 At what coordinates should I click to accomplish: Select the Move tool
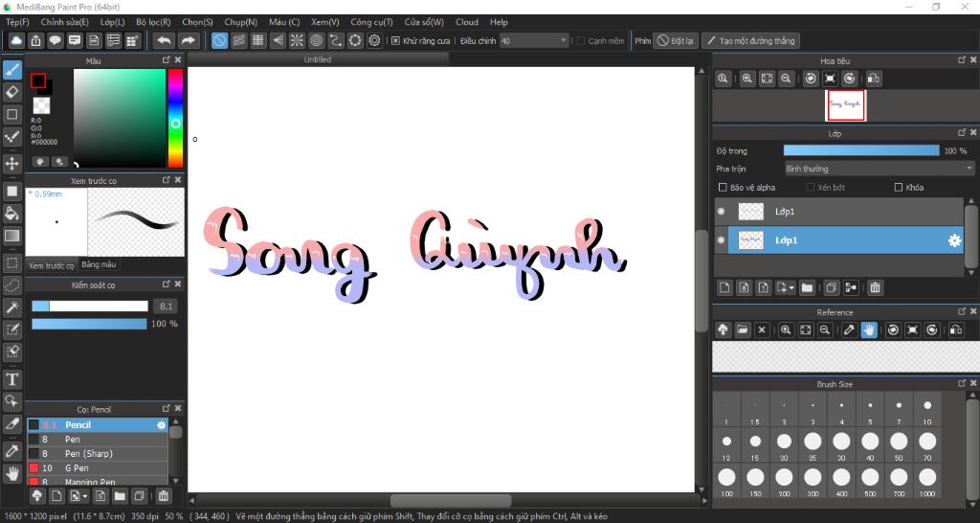(11, 164)
